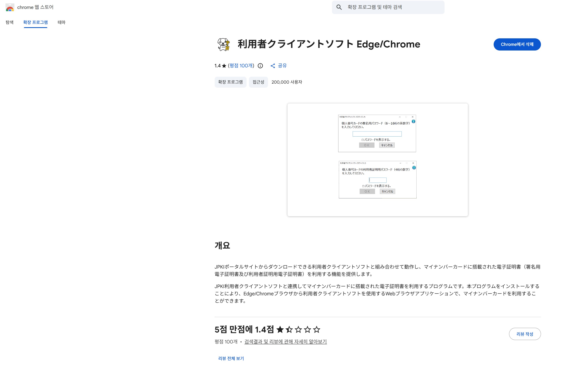Screen dimensions: 588x369
Task: Select the 접근성 category chip
Action: [x=258, y=82]
